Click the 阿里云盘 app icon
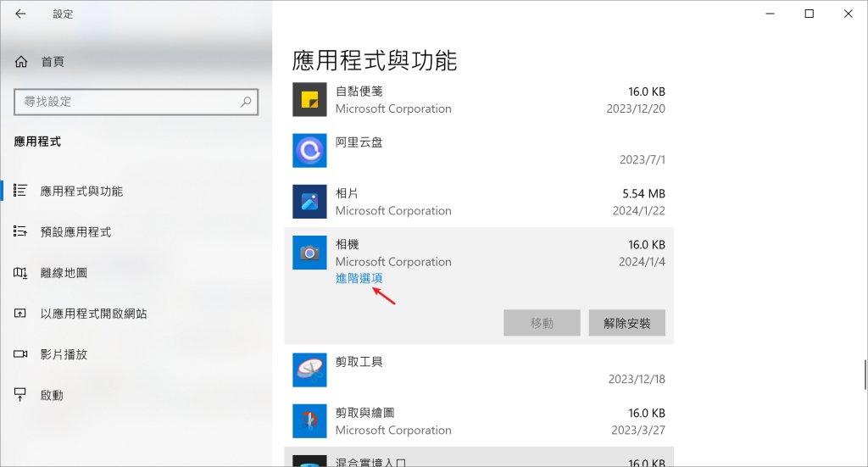The width and height of the screenshot is (868, 467). pyautogui.click(x=309, y=151)
